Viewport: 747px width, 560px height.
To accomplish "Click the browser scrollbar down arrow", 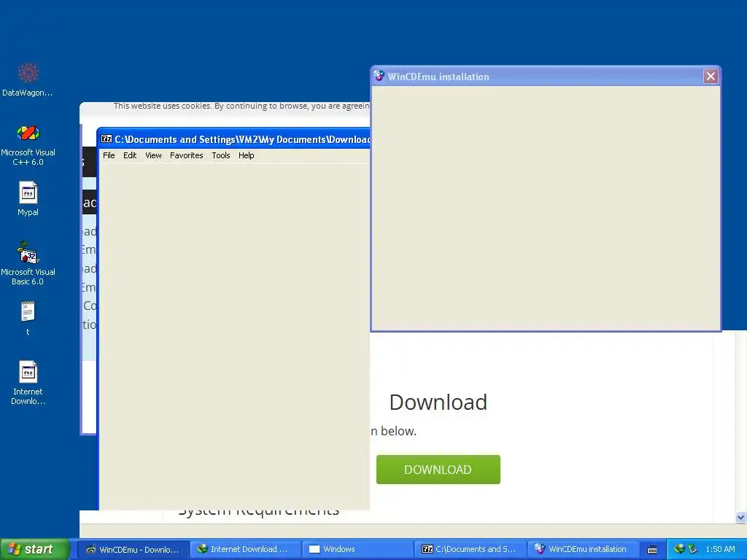I will (x=740, y=517).
